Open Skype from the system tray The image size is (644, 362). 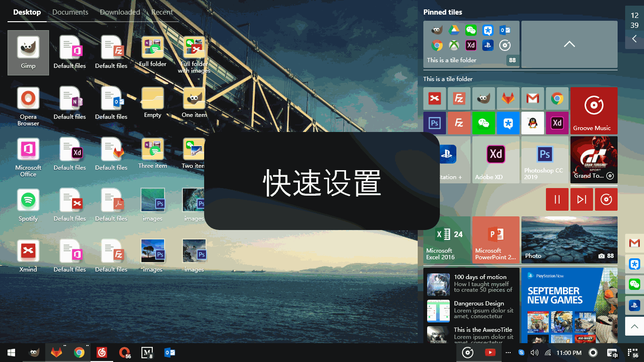coord(521,353)
